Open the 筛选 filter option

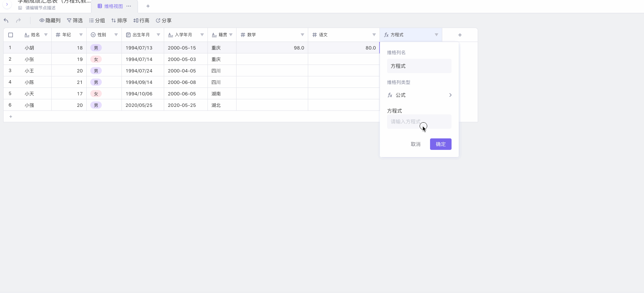[75, 20]
